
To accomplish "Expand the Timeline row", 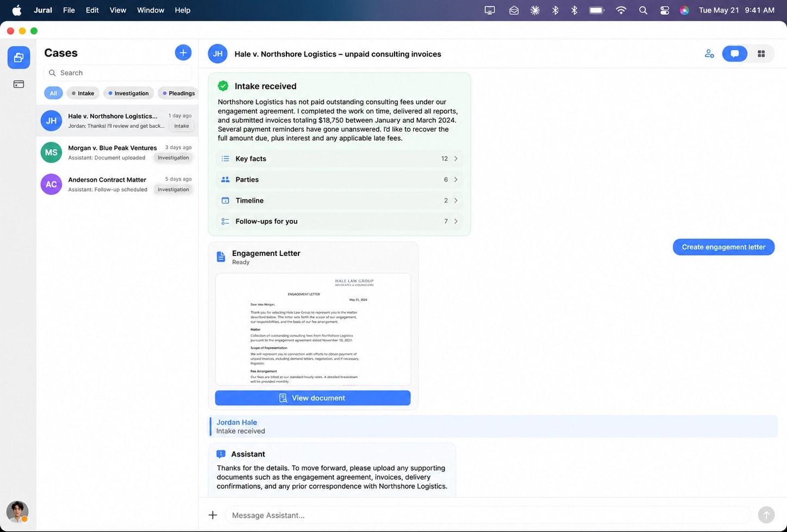I will (x=340, y=201).
